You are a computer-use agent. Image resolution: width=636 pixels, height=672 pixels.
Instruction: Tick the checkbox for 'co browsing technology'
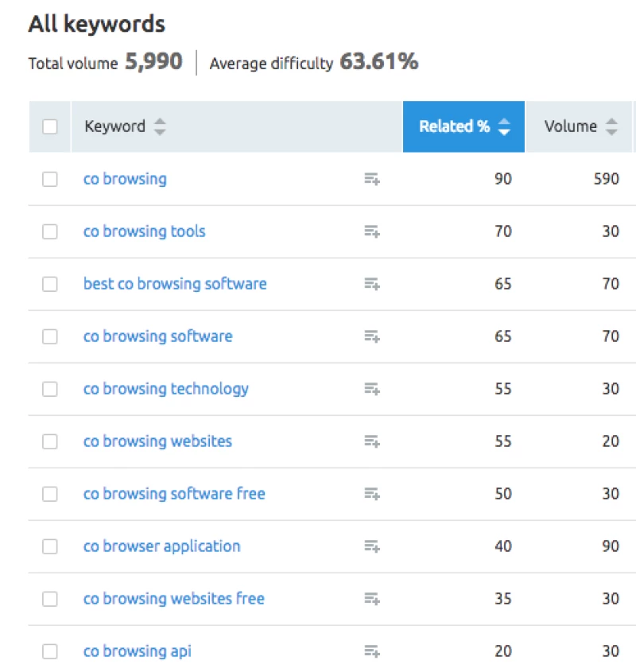pyautogui.click(x=50, y=389)
